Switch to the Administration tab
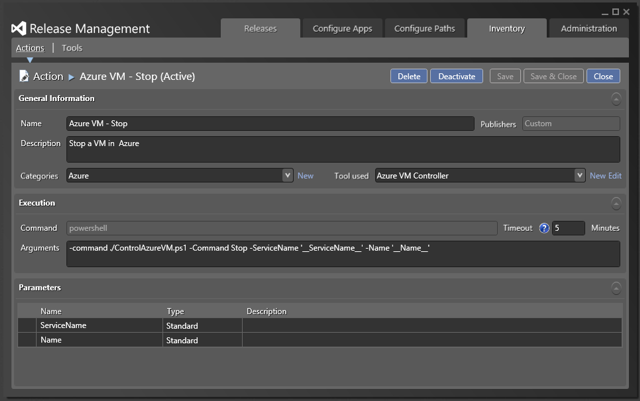Screen dimensions: 640x401 click(x=589, y=29)
